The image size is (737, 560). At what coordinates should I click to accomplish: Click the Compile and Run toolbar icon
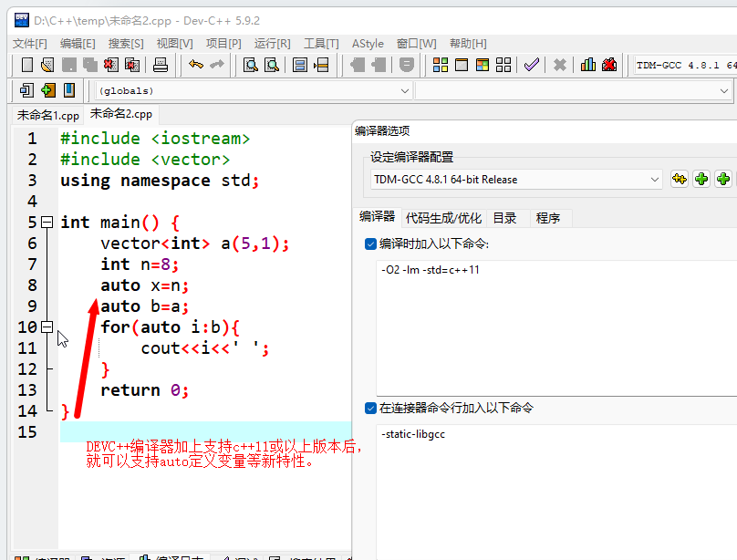click(x=483, y=65)
